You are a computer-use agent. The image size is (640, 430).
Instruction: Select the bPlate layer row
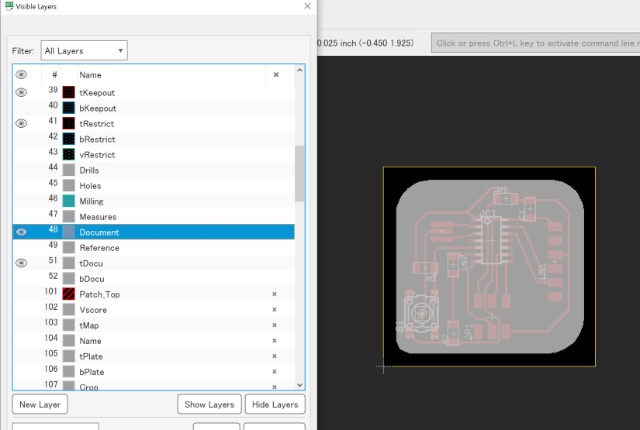tap(153, 372)
